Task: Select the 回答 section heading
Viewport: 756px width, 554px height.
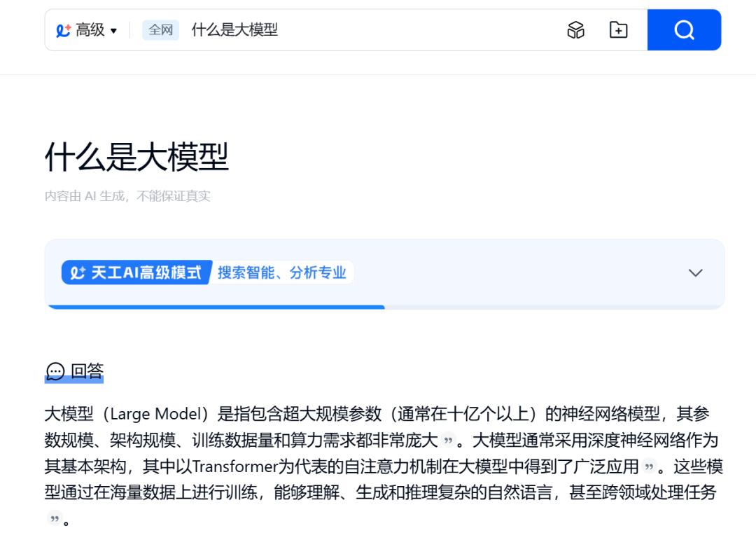Action: [87, 371]
